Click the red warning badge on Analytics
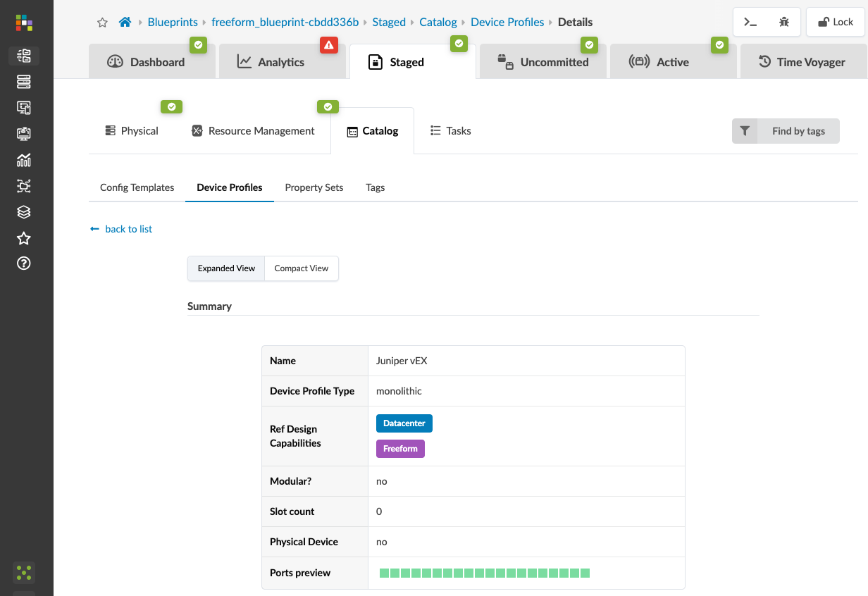 (329, 45)
